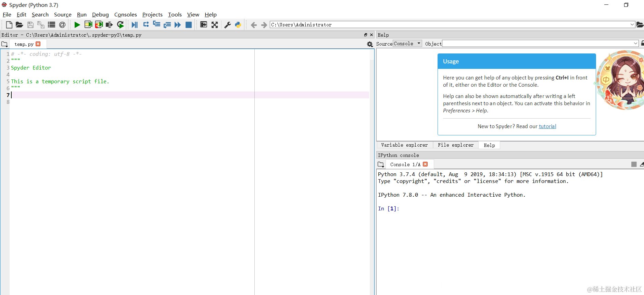Create a new file via toolbar icon
Viewport: 644px width, 295px height.
tap(9, 25)
